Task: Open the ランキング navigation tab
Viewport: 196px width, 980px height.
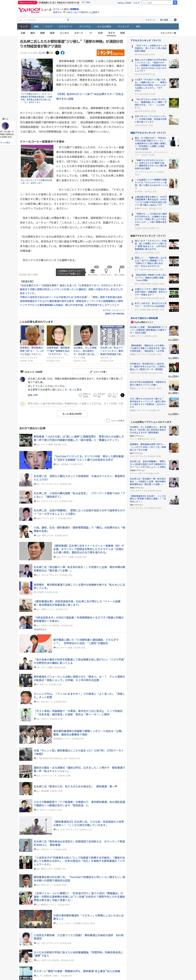Action: click(123, 27)
